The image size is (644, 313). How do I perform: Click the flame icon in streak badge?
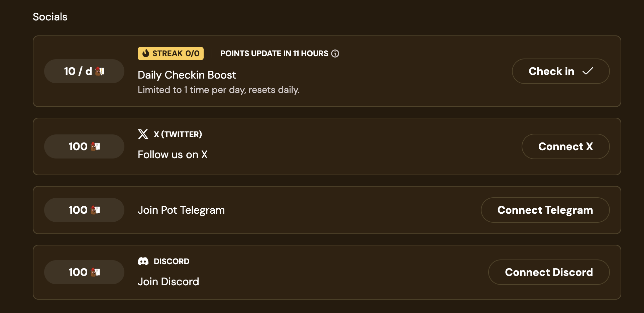coord(145,54)
